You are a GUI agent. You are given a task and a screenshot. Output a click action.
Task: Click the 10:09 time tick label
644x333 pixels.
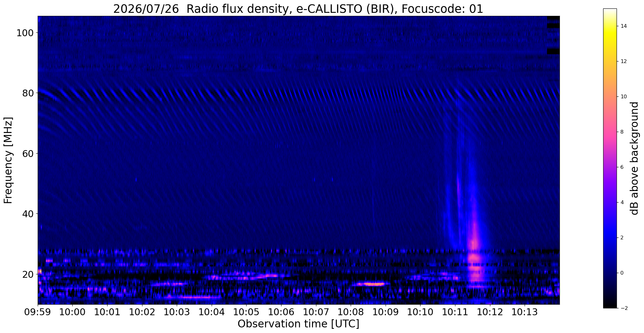coord(386,312)
